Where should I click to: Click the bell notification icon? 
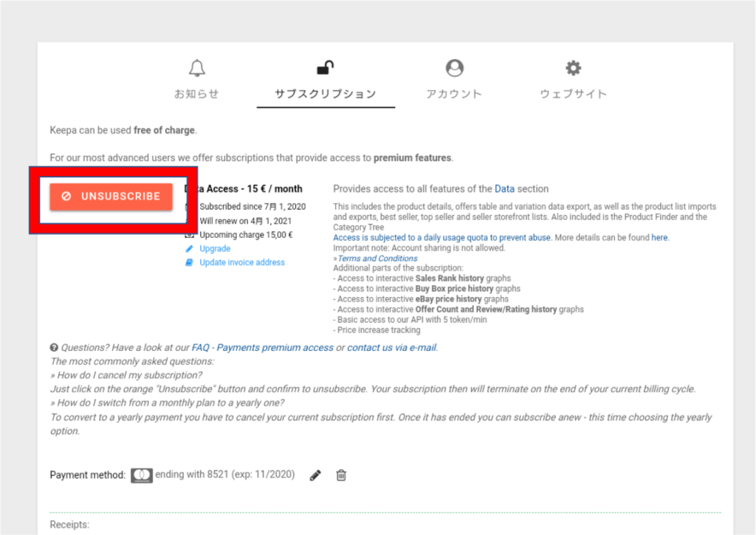pos(196,68)
